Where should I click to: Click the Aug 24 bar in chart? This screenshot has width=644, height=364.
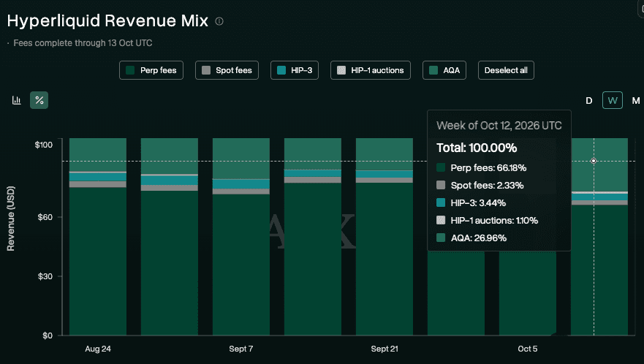[x=98, y=237]
